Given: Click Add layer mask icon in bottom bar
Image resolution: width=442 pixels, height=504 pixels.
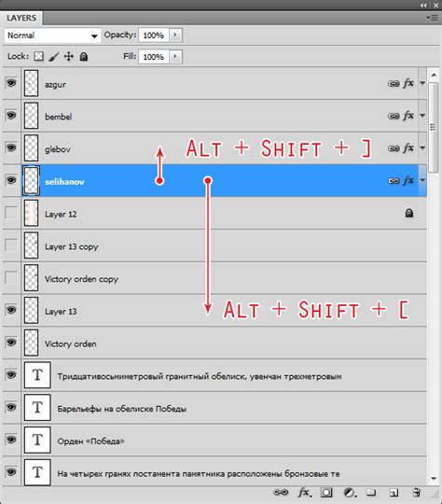Looking at the screenshot, I should (326, 492).
